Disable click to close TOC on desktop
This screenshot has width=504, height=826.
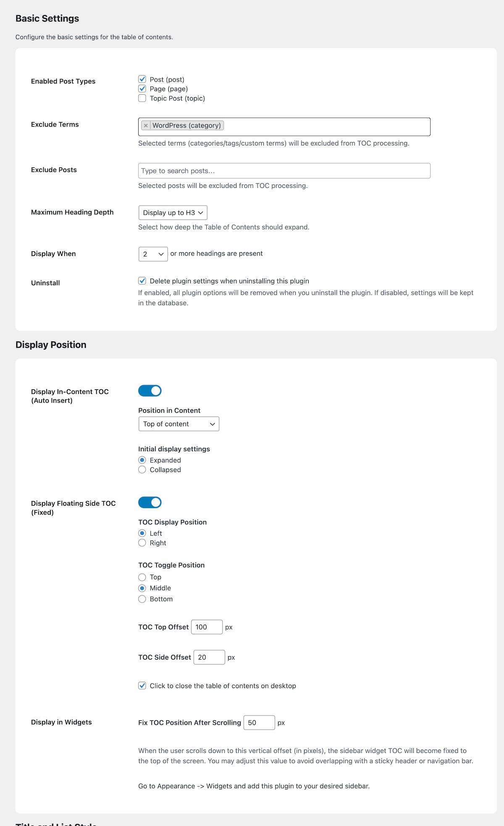(x=142, y=686)
